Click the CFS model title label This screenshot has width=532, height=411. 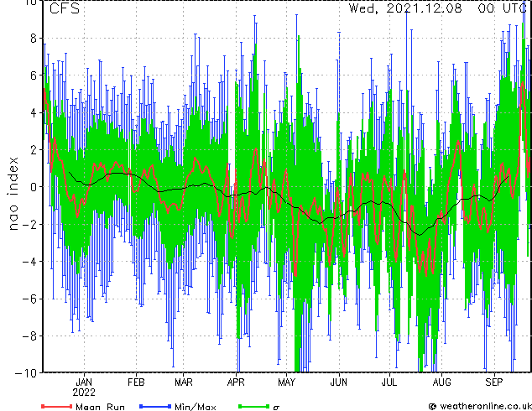[x=65, y=8]
